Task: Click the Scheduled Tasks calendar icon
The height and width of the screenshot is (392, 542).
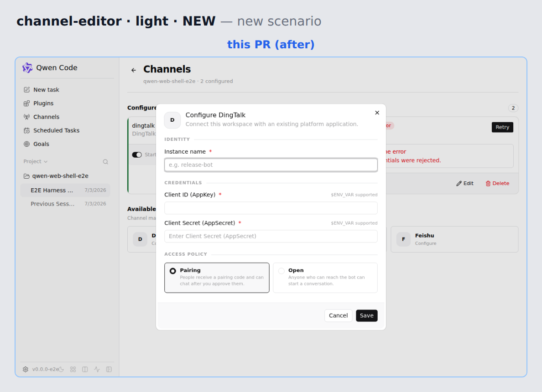Action: coord(26,130)
